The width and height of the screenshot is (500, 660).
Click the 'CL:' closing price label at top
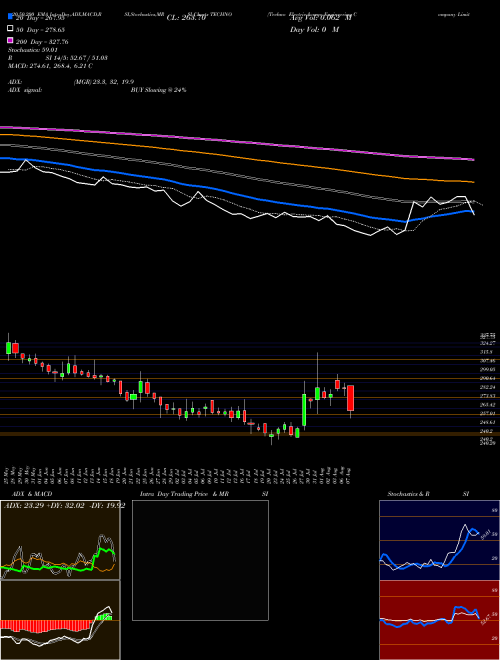[x=186, y=18]
